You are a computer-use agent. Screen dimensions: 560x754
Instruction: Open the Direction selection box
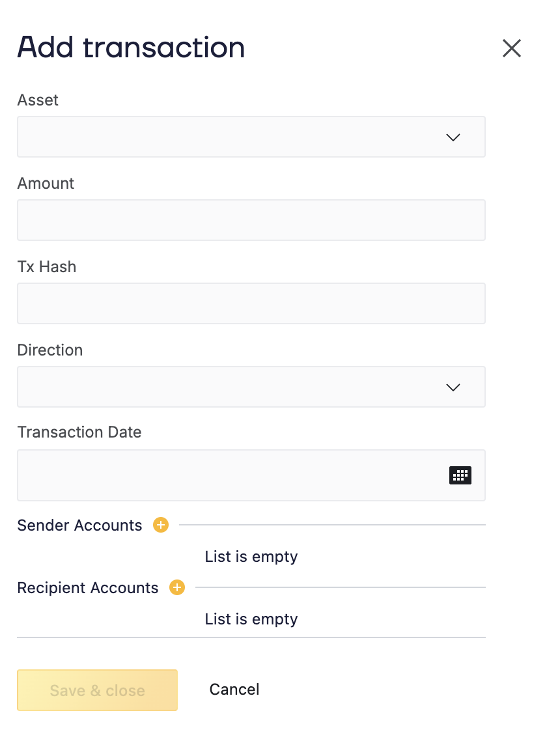pos(228,387)
